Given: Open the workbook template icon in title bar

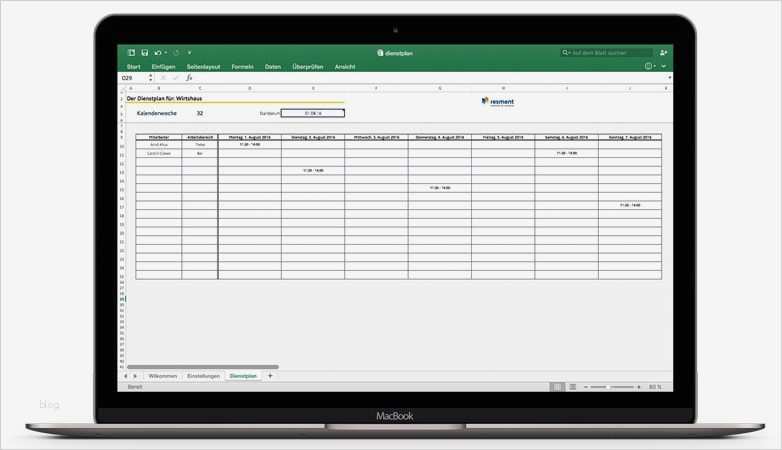Looking at the screenshot, I should point(132,52).
